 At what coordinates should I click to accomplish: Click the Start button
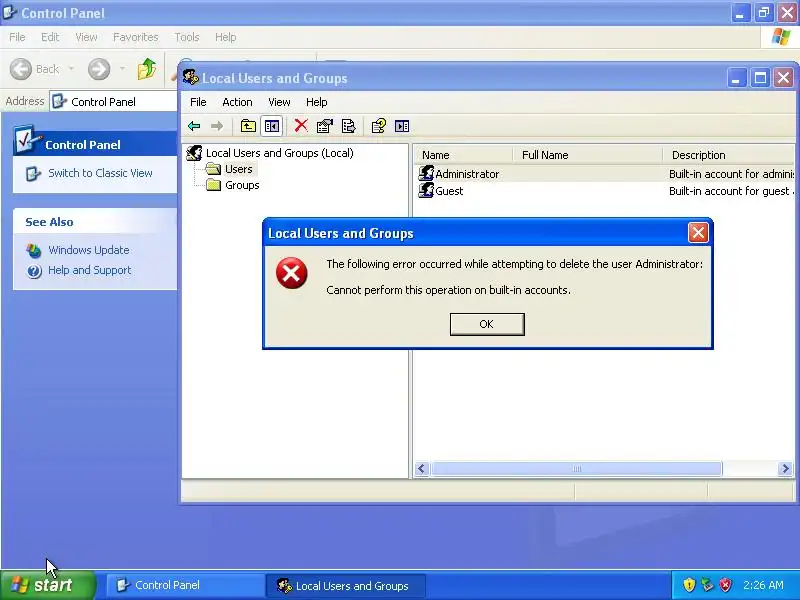coord(48,585)
